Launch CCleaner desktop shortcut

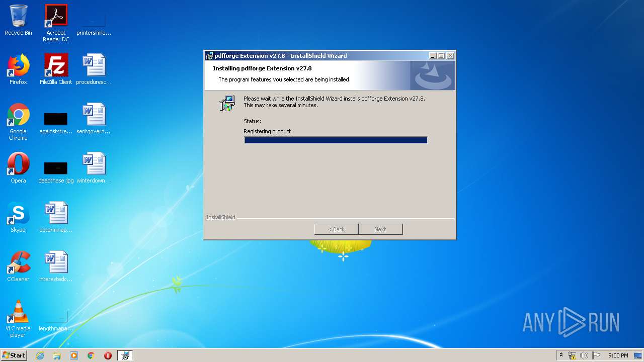point(18,266)
